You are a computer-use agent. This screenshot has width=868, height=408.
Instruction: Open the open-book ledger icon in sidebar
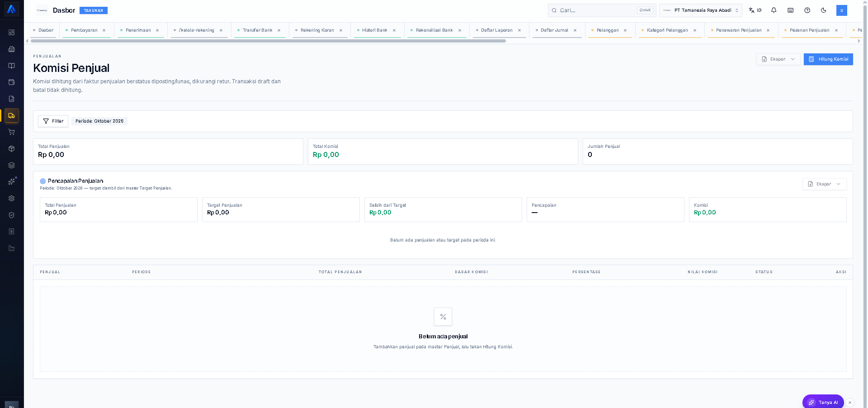(x=12, y=66)
